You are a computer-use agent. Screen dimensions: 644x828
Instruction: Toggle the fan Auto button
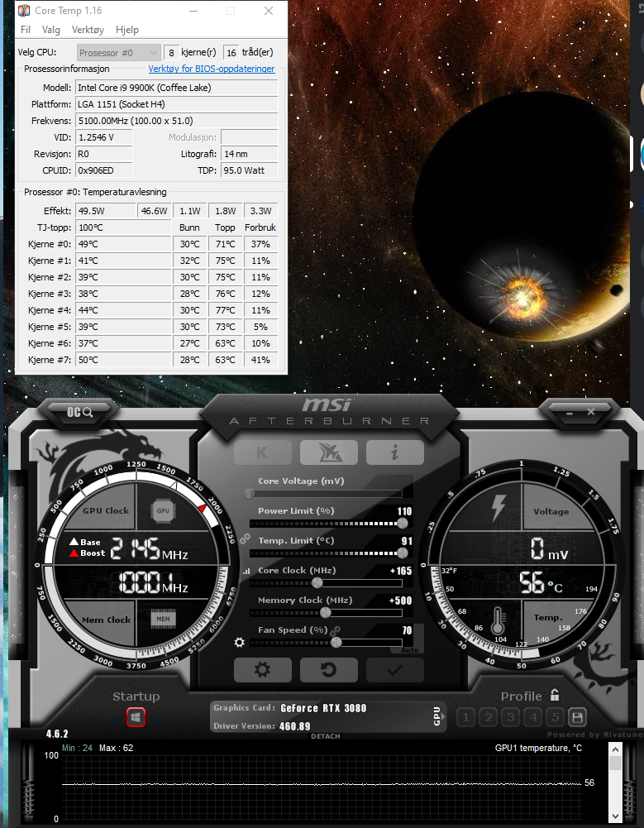click(x=409, y=650)
